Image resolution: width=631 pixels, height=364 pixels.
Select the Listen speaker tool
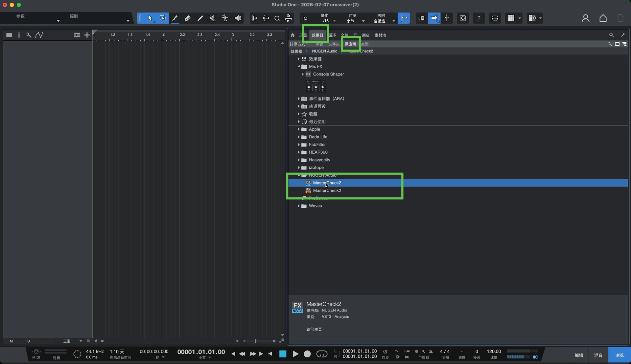point(238,18)
